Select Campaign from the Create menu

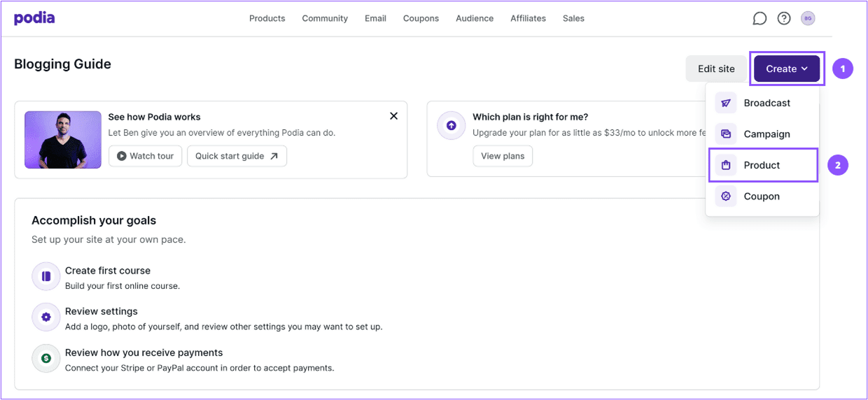click(x=762, y=134)
